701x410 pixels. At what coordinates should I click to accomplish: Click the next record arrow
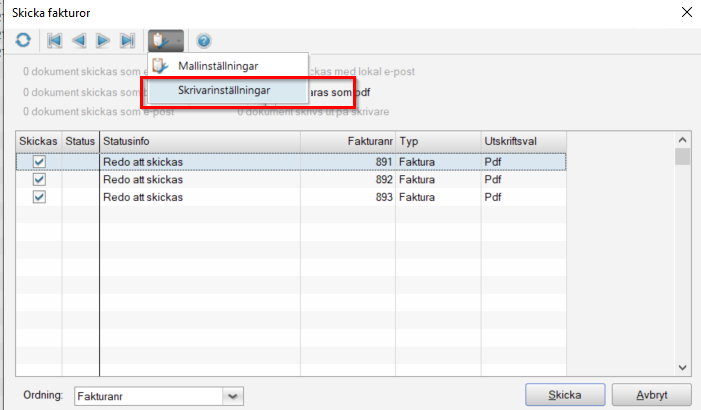click(103, 41)
